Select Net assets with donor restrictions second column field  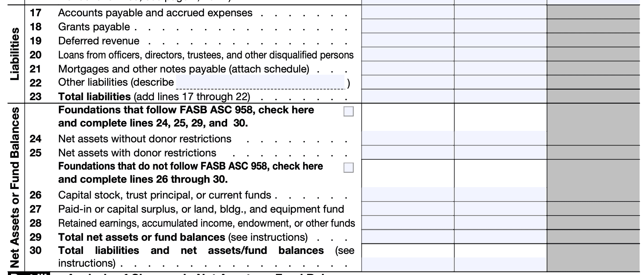(500, 152)
